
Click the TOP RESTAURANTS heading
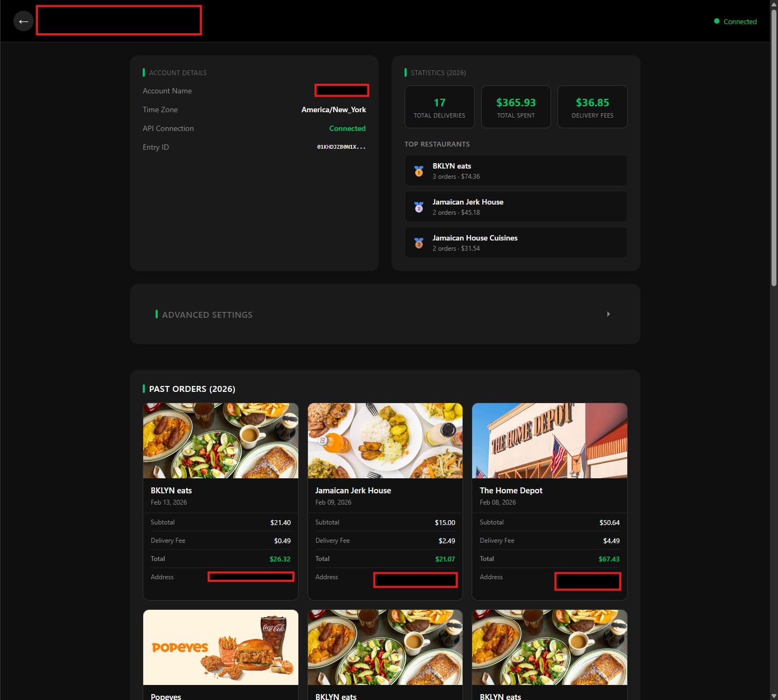(437, 144)
